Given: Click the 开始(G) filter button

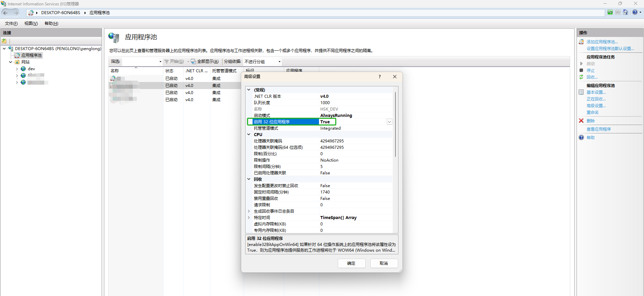Looking at the screenshot, I should tap(174, 61).
